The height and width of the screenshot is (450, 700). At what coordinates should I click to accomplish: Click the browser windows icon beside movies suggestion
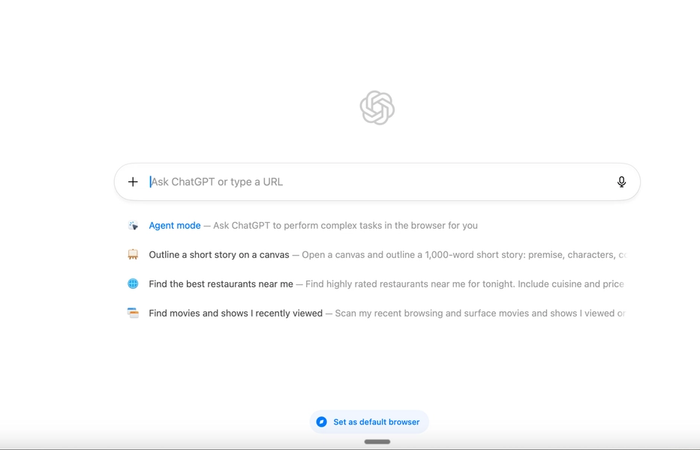pyautogui.click(x=133, y=313)
